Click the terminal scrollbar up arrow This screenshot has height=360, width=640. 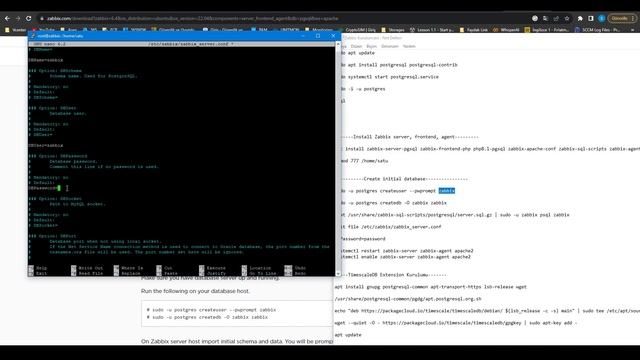click(338, 44)
